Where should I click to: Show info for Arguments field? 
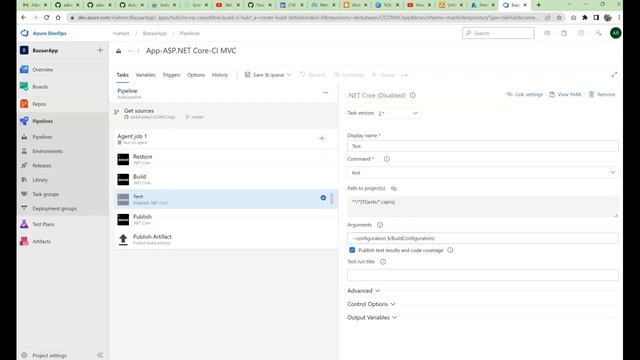[380, 225]
